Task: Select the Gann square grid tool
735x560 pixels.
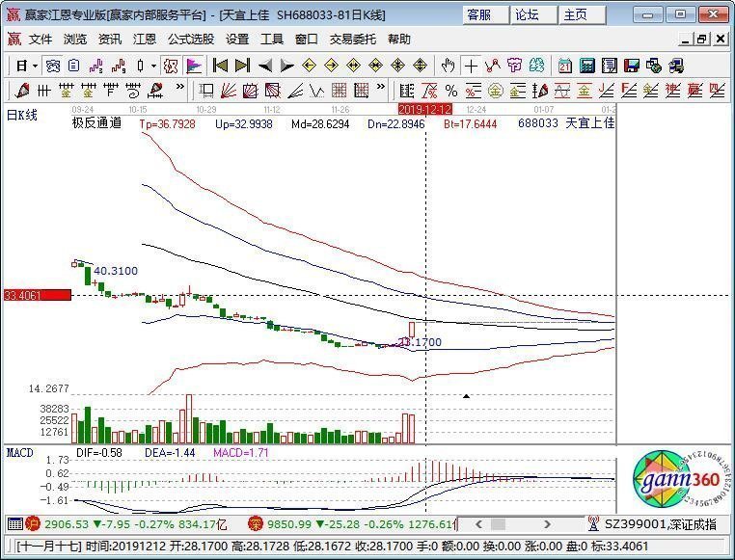Action: [339, 91]
